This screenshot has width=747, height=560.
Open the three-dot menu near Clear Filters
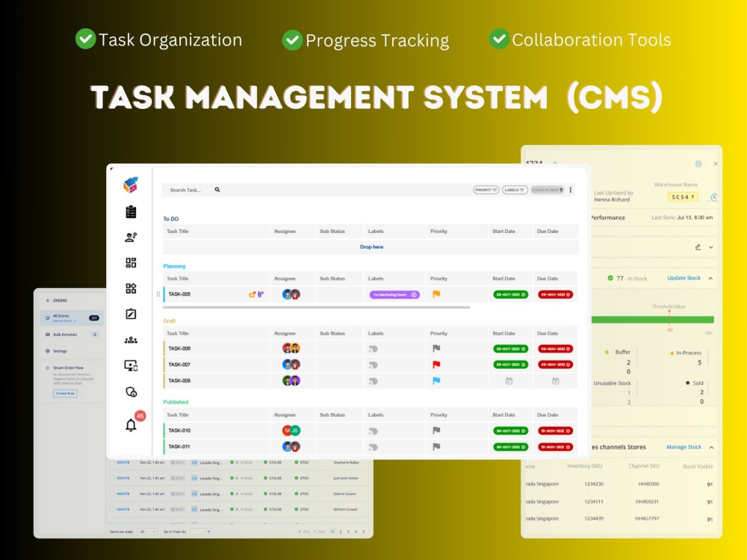(x=570, y=190)
